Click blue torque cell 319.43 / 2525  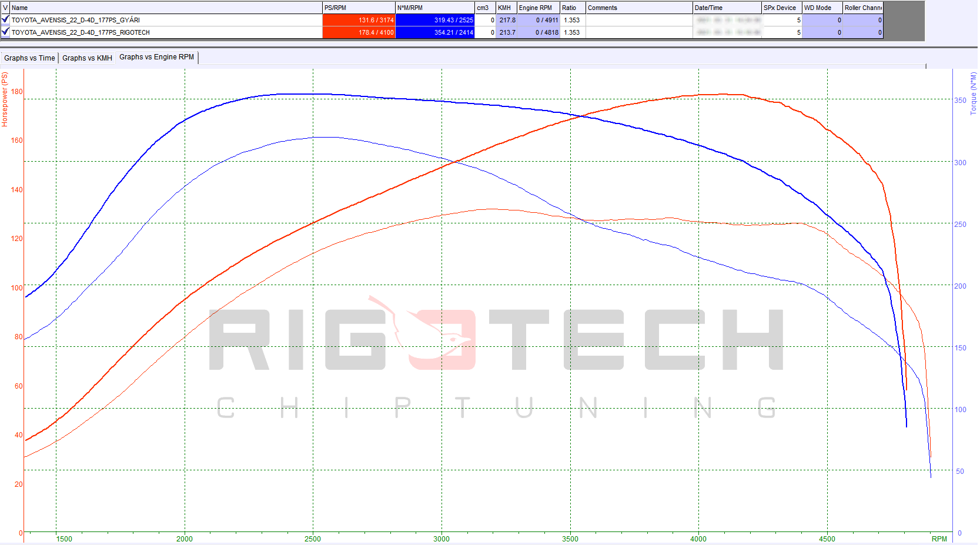[x=435, y=20]
